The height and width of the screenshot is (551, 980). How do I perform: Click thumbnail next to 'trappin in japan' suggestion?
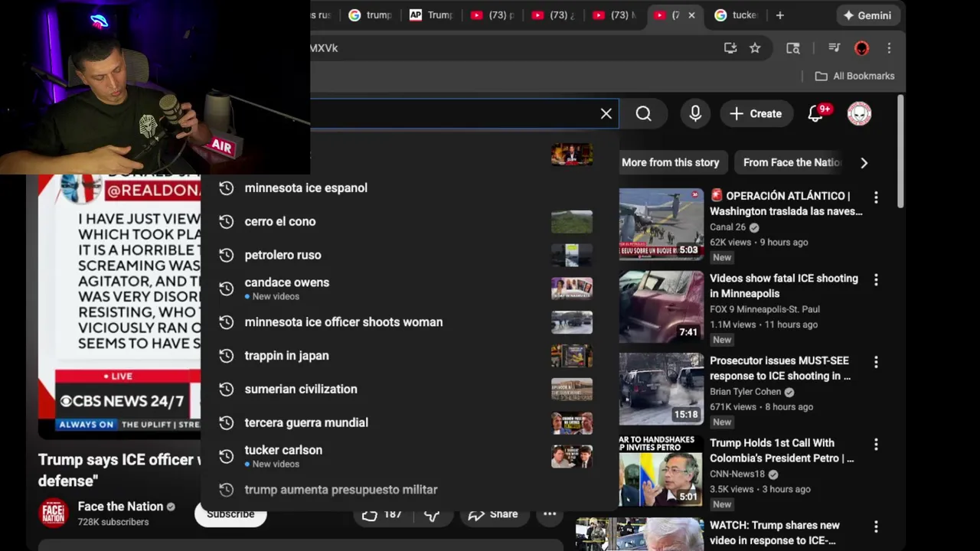pos(572,356)
